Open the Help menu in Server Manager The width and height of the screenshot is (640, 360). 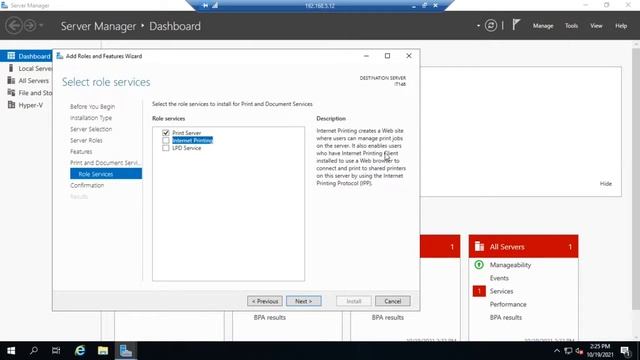coord(621,26)
